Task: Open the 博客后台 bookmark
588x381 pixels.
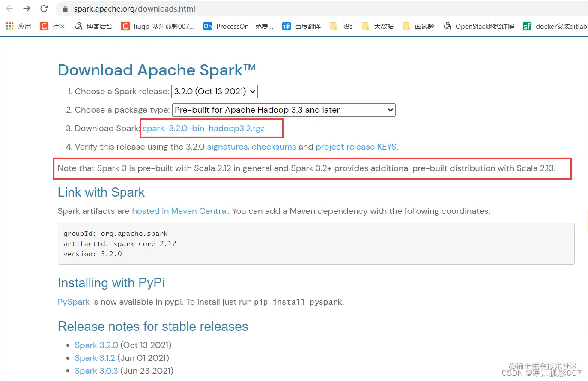Action: click(93, 26)
